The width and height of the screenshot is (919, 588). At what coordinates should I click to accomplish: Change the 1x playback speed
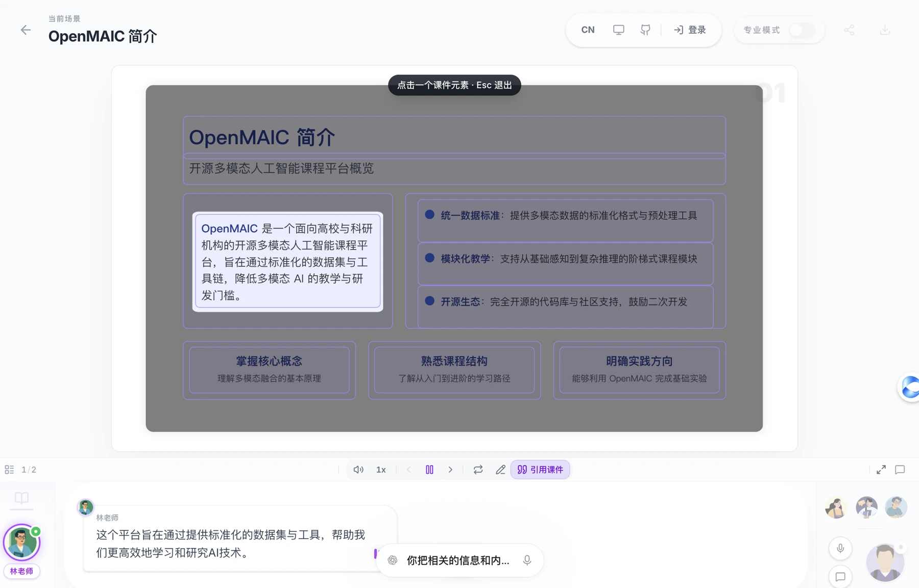coord(381,470)
